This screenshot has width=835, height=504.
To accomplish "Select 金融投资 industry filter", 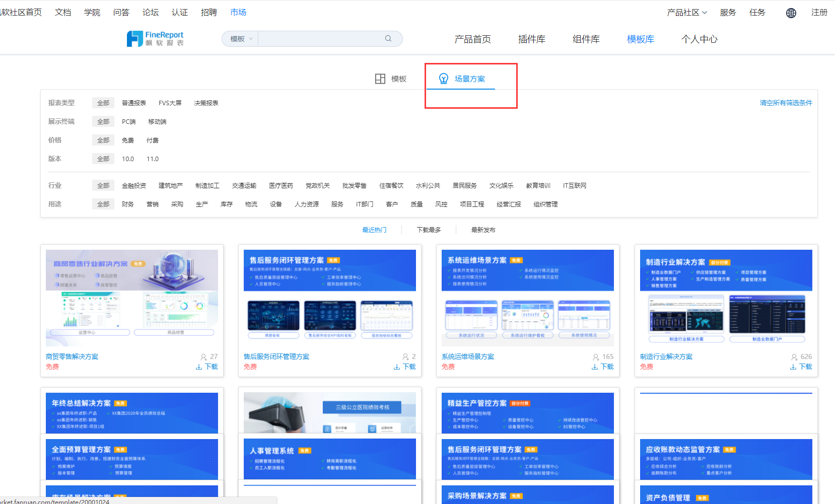I will pos(134,186).
